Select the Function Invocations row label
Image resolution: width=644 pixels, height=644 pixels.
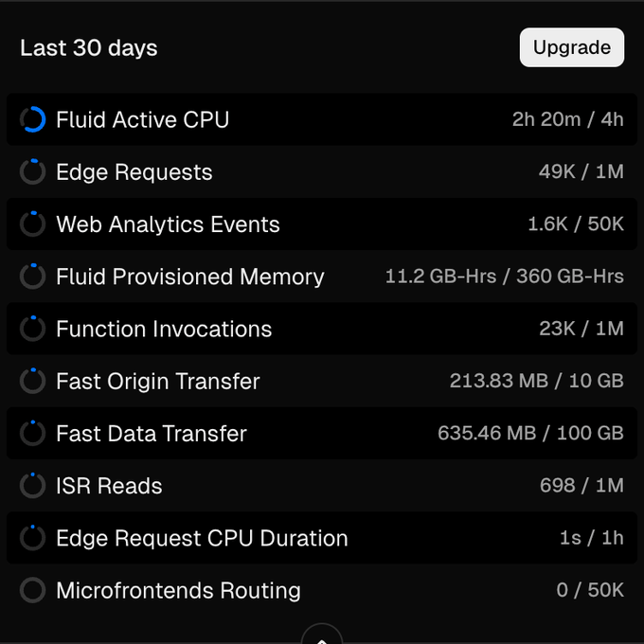click(164, 329)
